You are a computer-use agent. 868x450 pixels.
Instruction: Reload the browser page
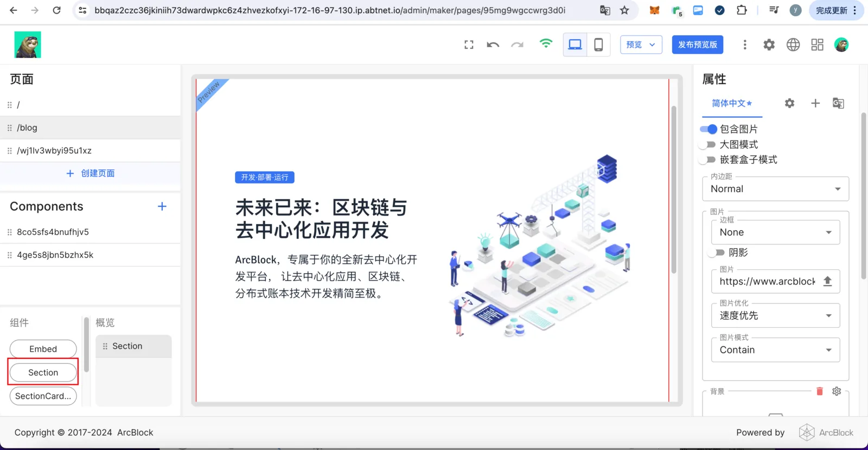[x=56, y=10]
